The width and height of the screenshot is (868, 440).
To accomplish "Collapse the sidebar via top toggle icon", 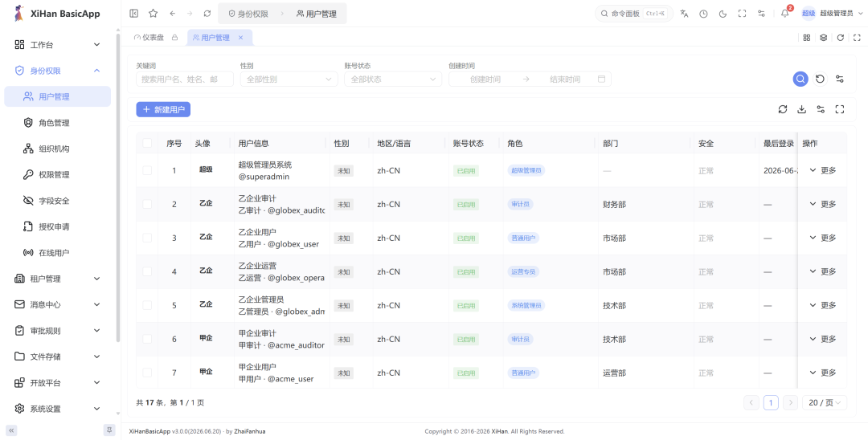I will pos(133,14).
